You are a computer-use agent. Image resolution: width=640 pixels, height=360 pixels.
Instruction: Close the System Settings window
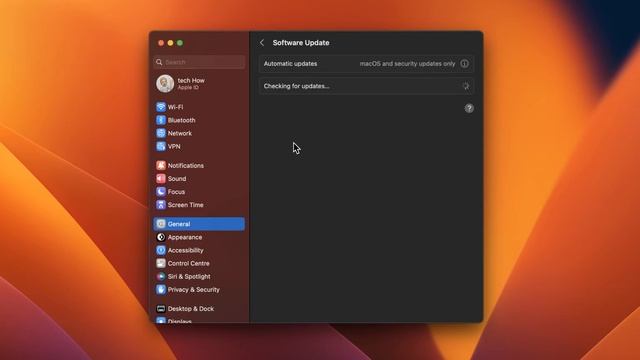[x=161, y=43]
